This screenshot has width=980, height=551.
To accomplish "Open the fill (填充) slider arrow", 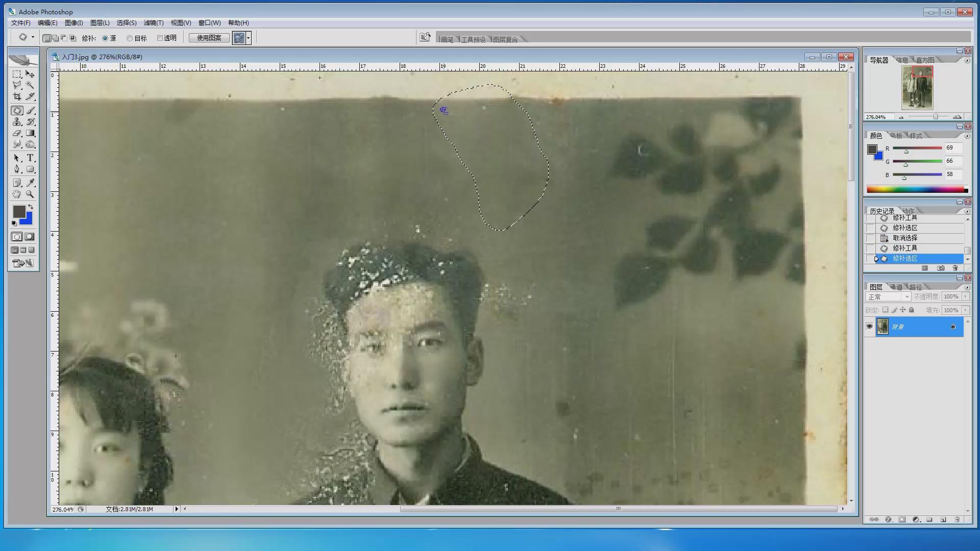I will pyautogui.click(x=966, y=310).
